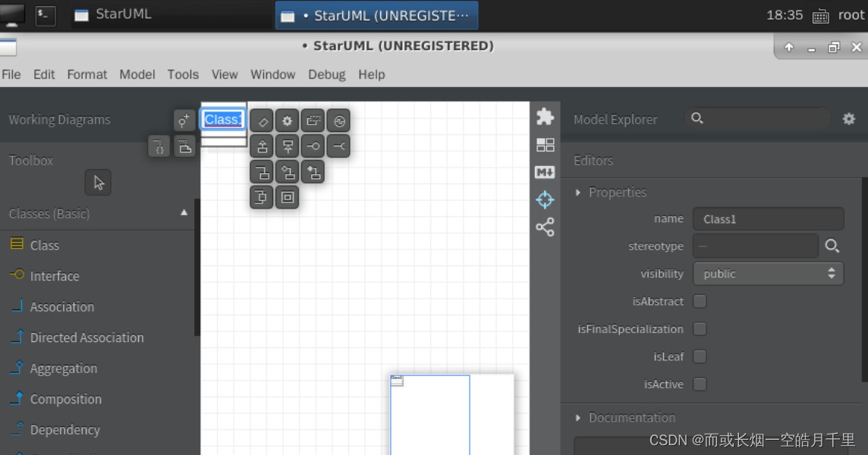868x455 pixels.
Task: Collapse the Properties section triangle
Action: pos(578,193)
